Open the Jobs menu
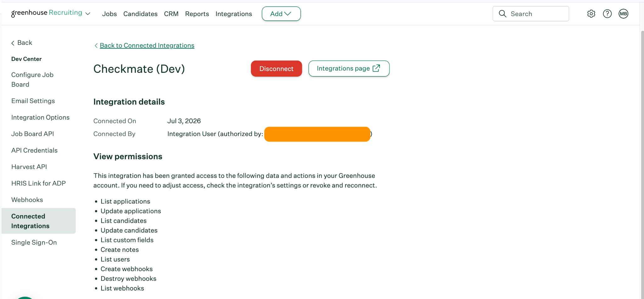 (x=109, y=14)
